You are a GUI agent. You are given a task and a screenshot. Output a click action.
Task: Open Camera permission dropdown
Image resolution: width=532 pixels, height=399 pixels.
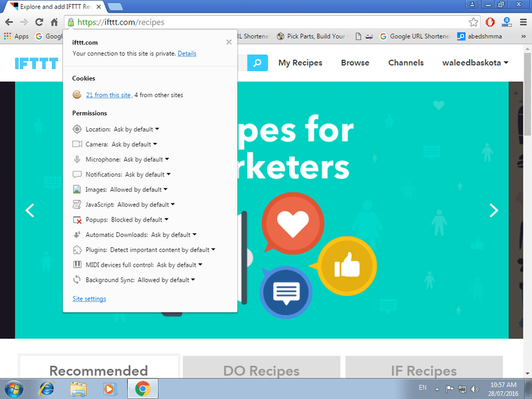coord(134,144)
